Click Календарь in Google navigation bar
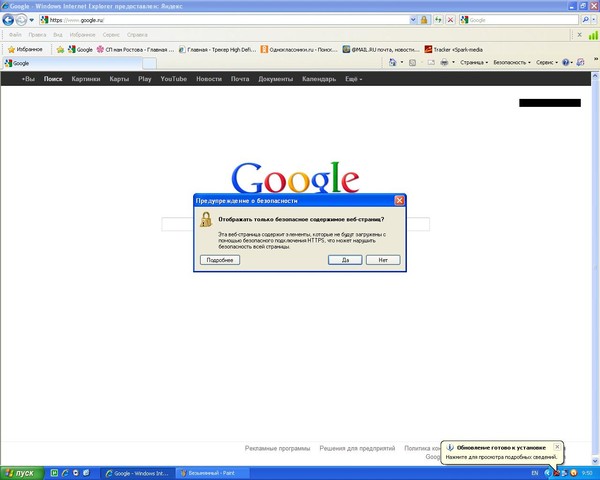Image resolution: width=600 pixels, height=480 pixels. [319, 79]
